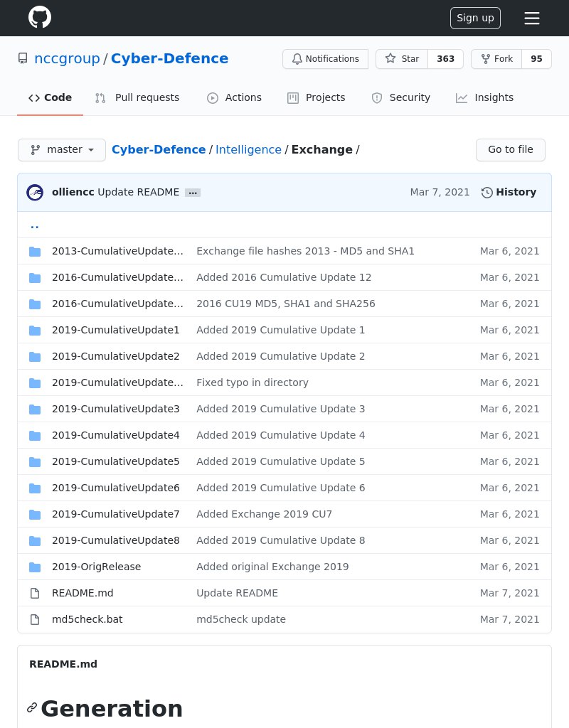Viewport: 569px width, 728px height.
Task: Open olliencc's avatar profile
Action: pos(35,192)
